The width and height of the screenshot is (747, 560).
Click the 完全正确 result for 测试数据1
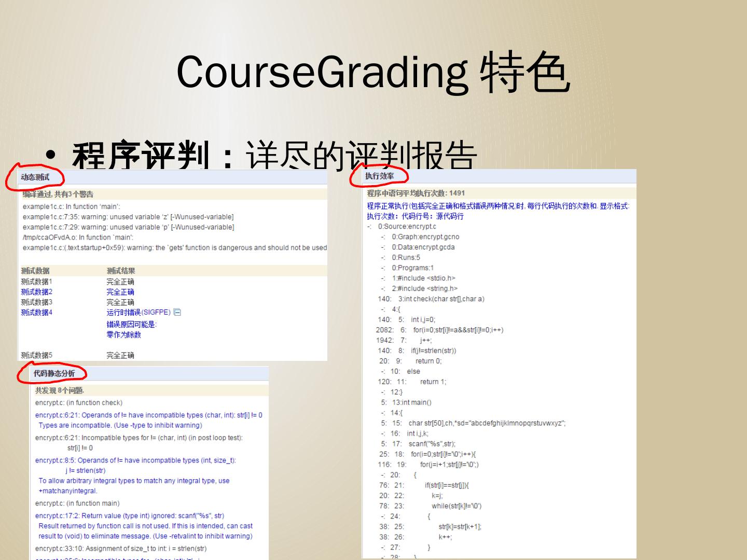tap(120, 282)
